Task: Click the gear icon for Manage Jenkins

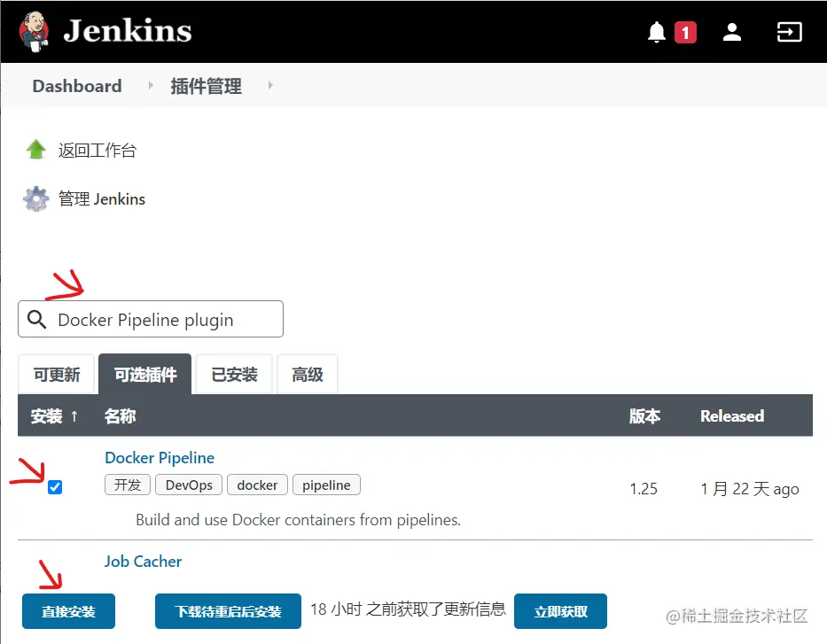Action: 35,198
